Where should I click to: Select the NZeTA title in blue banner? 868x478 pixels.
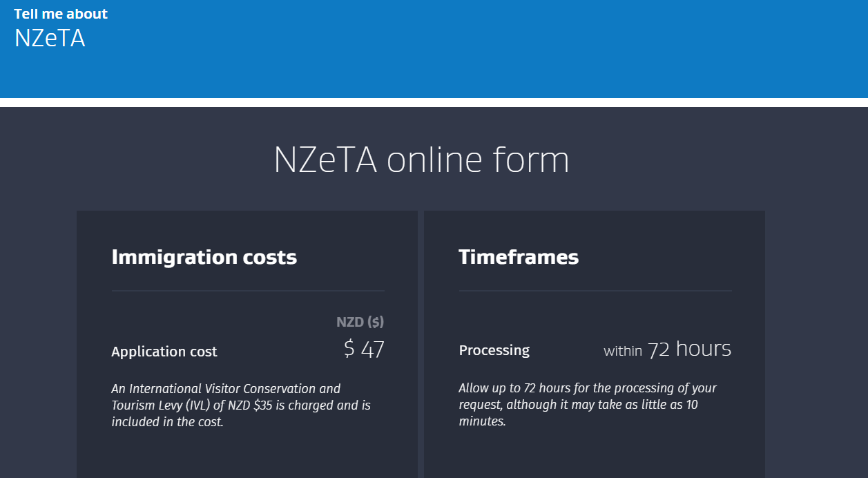click(50, 38)
